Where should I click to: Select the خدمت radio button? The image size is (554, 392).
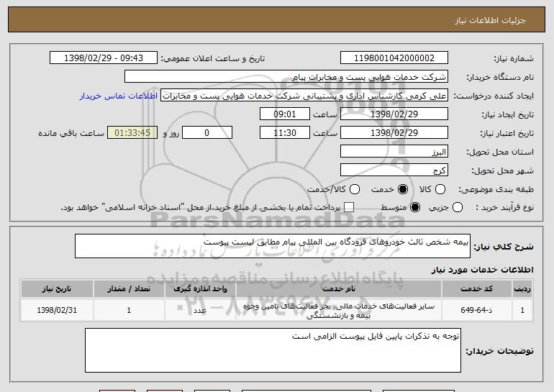(402, 189)
